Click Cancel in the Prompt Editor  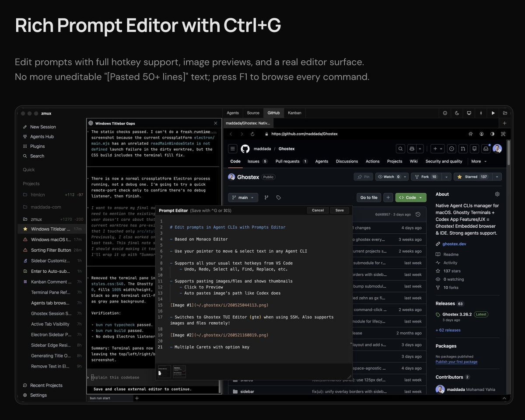coord(318,210)
